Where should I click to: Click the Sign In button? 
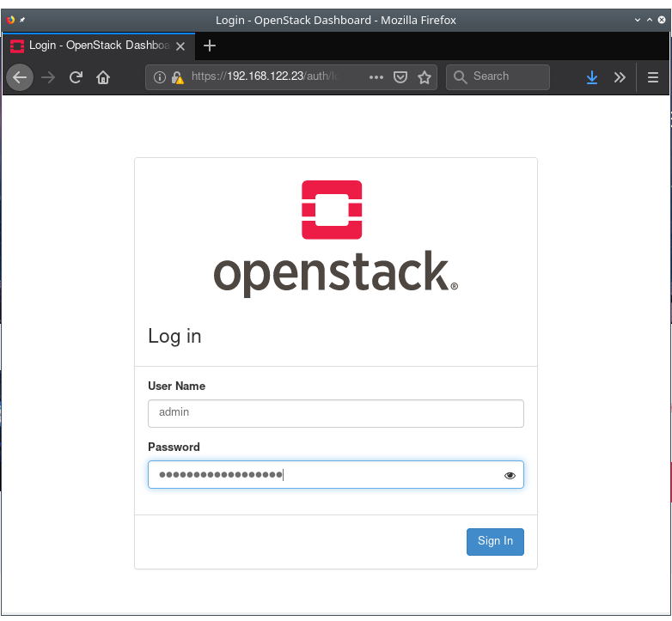(x=495, y=542)
